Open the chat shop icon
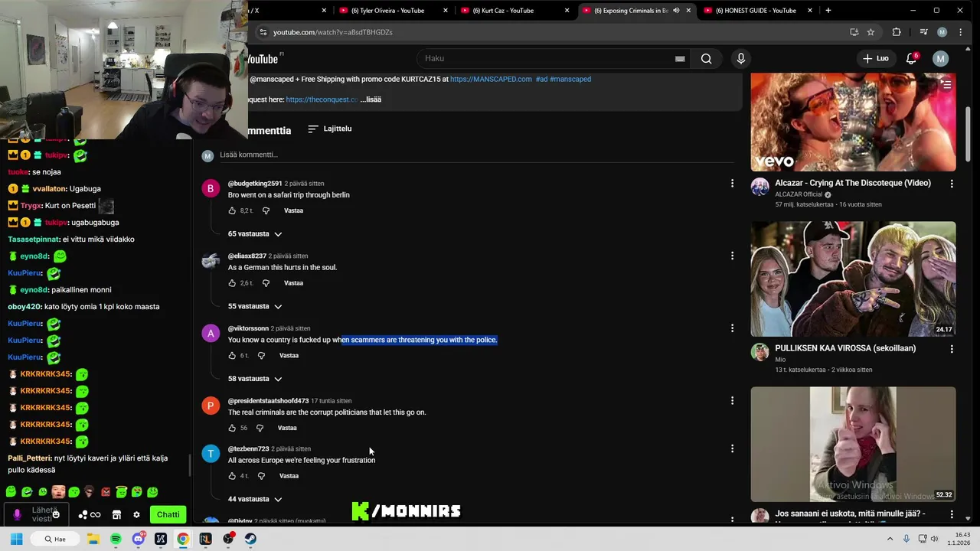 116,515
